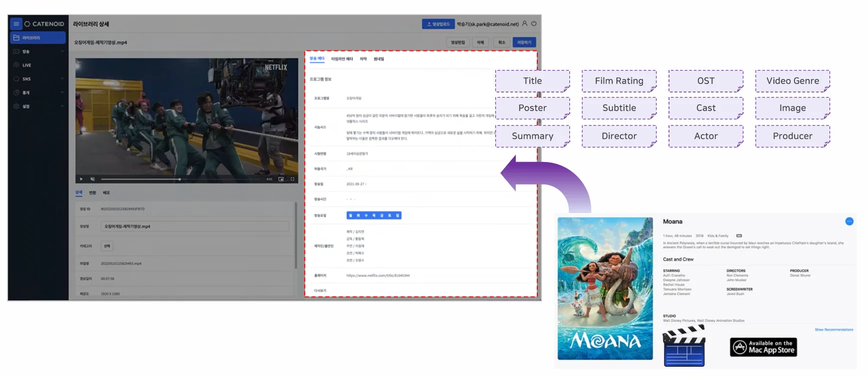
Task: Click the blue 저장하기 save button
Action: (524, 42)
